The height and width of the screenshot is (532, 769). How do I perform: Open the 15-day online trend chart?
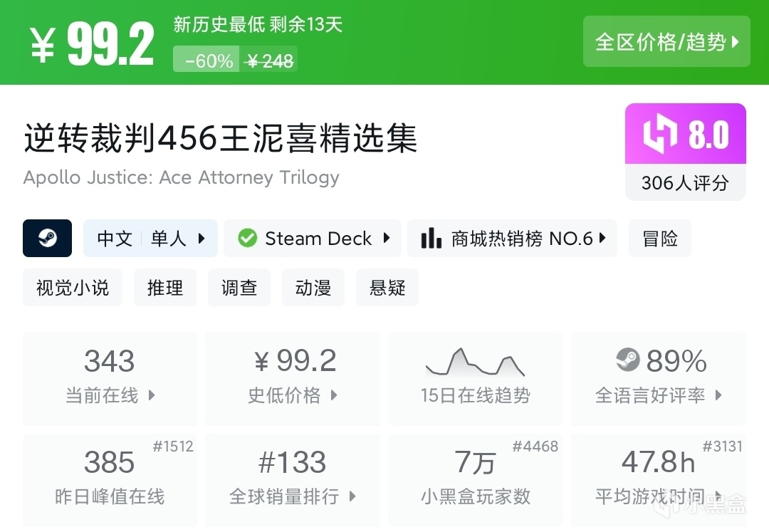(x=475, y=377)
